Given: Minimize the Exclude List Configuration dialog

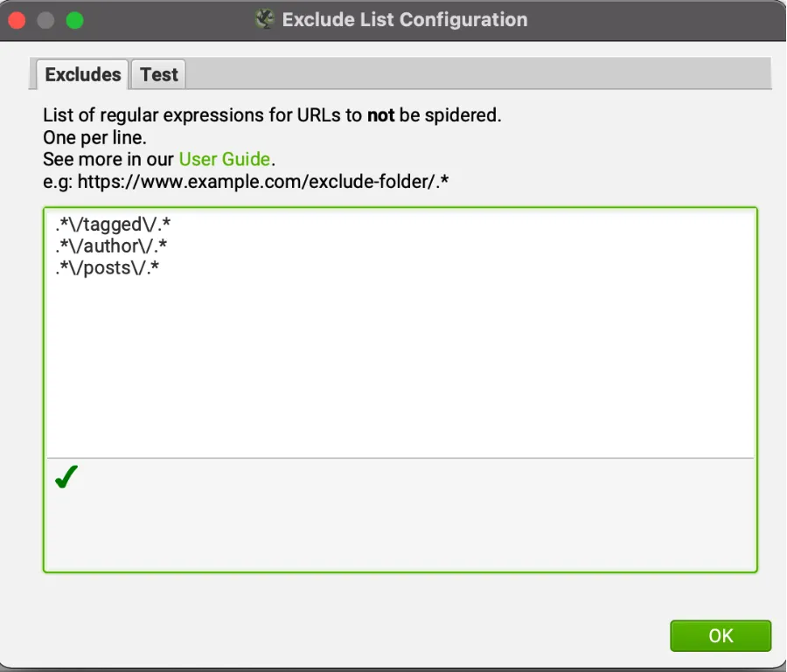Looking at the screenshot, I should pyautogui.click(x=45, y=19).
